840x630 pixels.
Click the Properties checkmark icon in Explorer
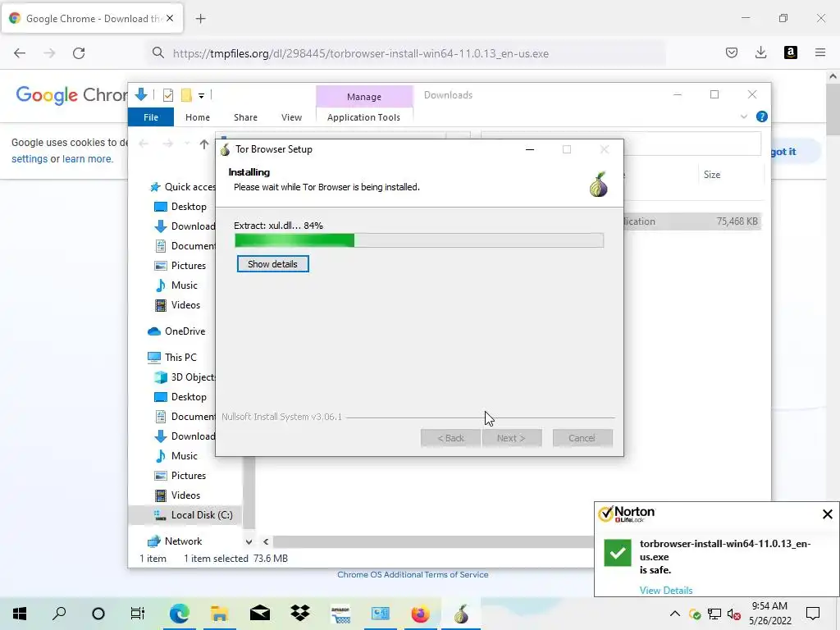point(167,95)
